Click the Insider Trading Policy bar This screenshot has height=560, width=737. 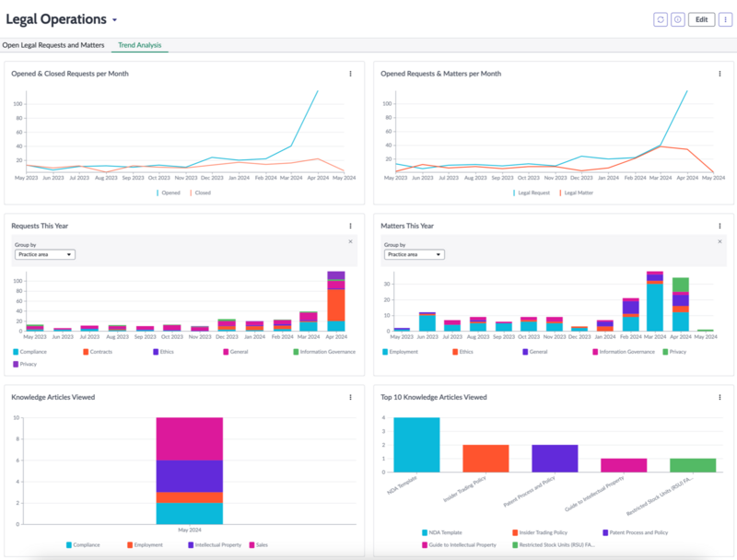485,459
